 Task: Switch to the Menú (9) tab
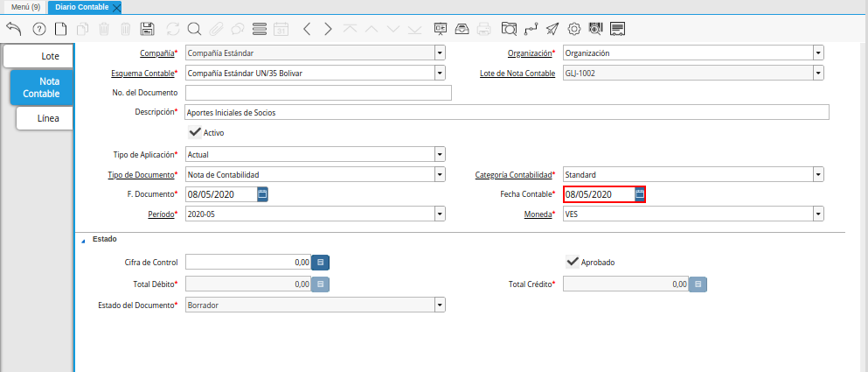point(25,7)
